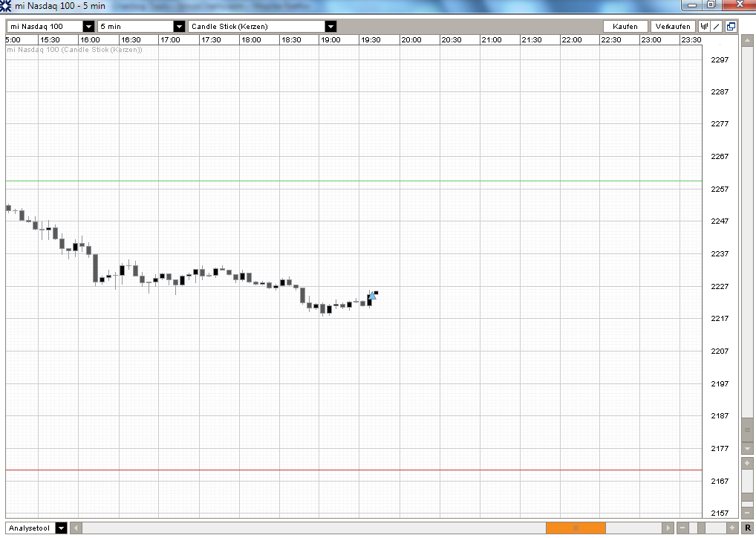This screenshot has width=756, height=538.
Task: Click the 2157 price axis label
Action: [x=720, y=513]
